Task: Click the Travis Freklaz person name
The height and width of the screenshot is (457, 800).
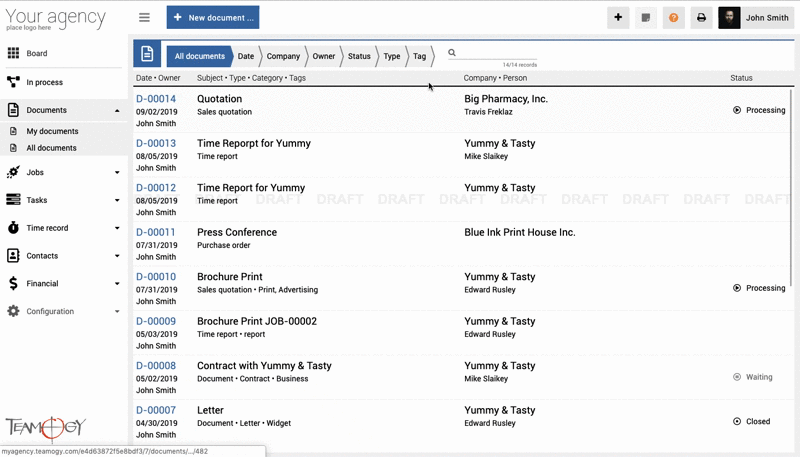Action: pyautogui.click(x=488, y=112)
